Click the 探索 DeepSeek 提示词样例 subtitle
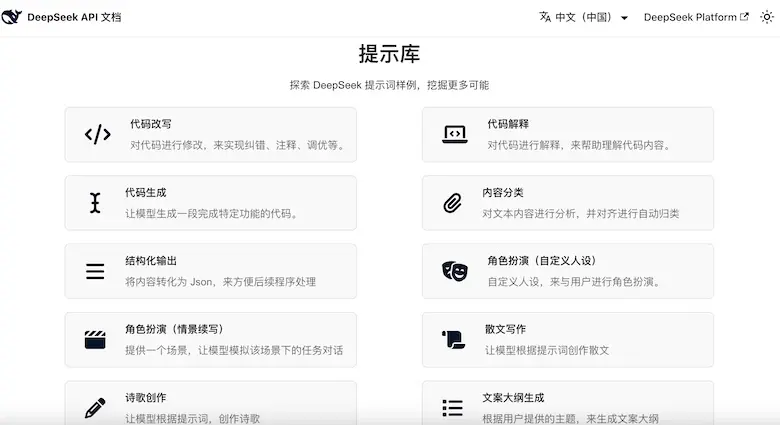The width and height of the screenshot is (780, 425). [390, 85]
